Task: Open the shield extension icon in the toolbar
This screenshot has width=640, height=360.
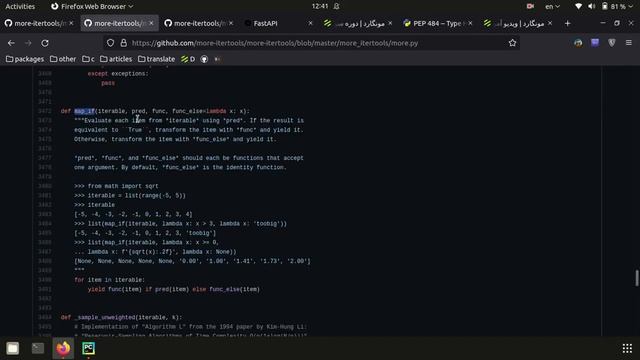Action: (611, 43)
